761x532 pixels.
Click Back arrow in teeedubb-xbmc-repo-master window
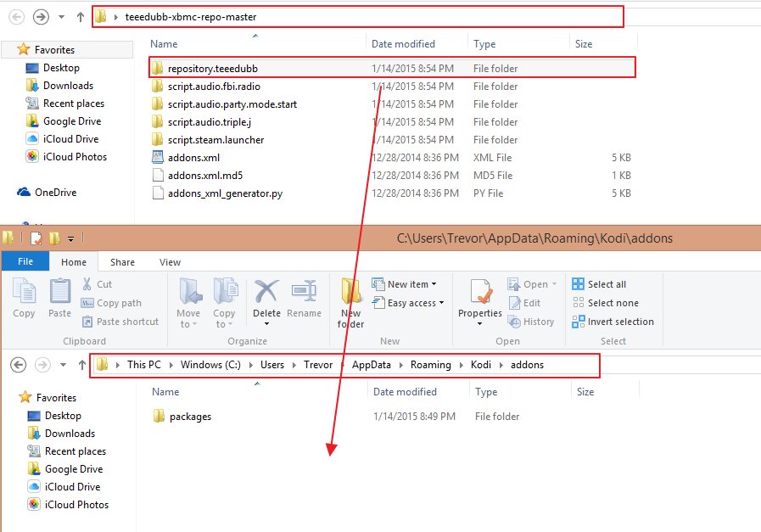[16, 16]
